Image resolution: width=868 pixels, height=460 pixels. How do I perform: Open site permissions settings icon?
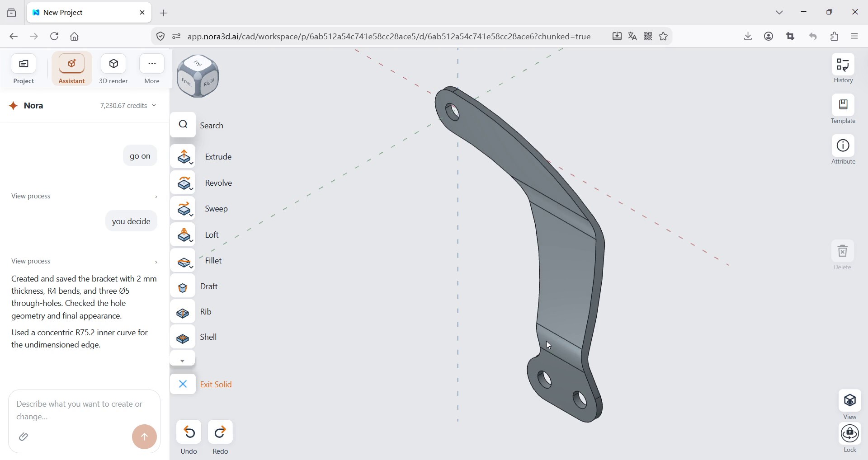(177, 37)
